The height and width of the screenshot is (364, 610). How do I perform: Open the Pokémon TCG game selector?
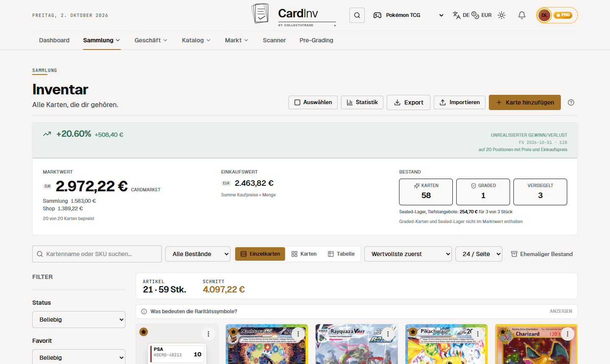point(408,15)
